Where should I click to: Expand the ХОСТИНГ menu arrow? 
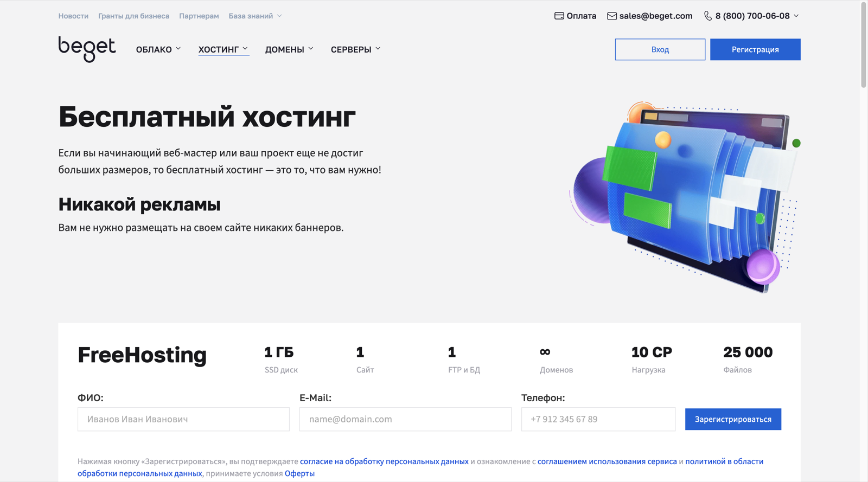(245, 49)
